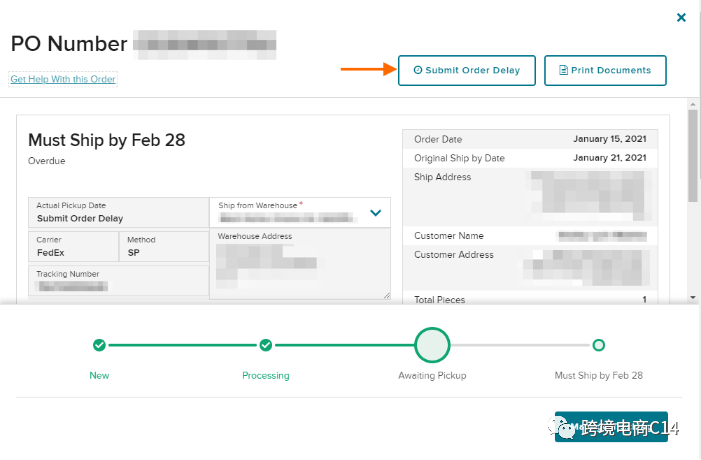
Task: Click the scrollbar up arrow
Action: [691, 103]
